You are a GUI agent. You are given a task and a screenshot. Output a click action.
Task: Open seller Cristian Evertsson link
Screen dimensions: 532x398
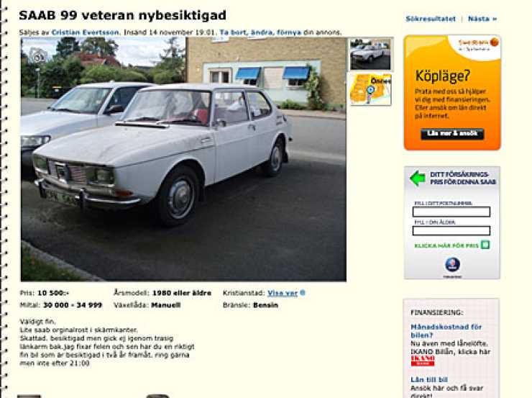[85, 32]
